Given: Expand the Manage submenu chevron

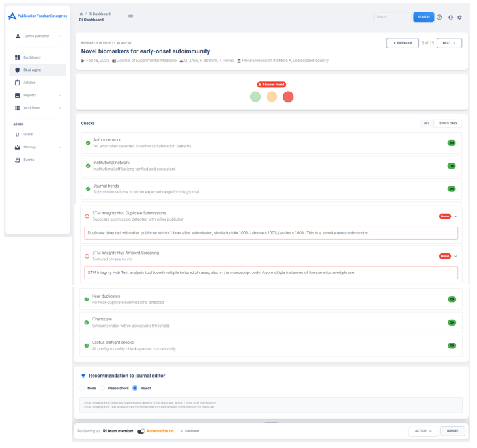Looking at the screenshot, I should pos(60,147).
